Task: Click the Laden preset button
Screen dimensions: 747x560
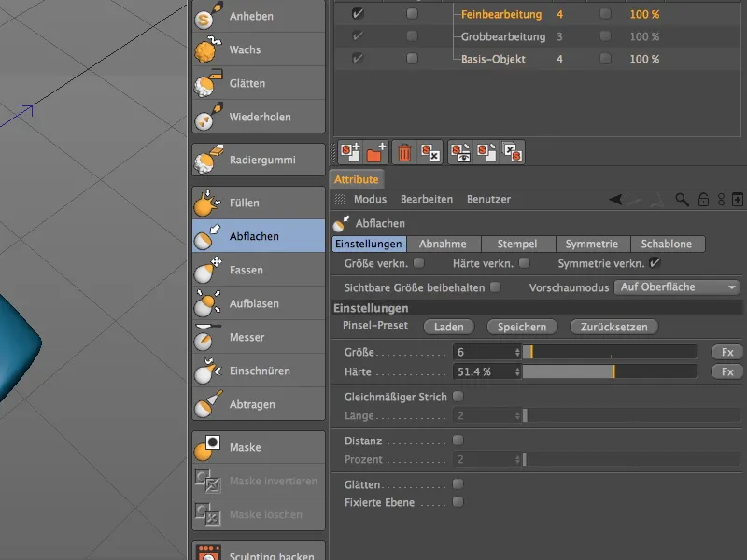Action: pos(449,328)
